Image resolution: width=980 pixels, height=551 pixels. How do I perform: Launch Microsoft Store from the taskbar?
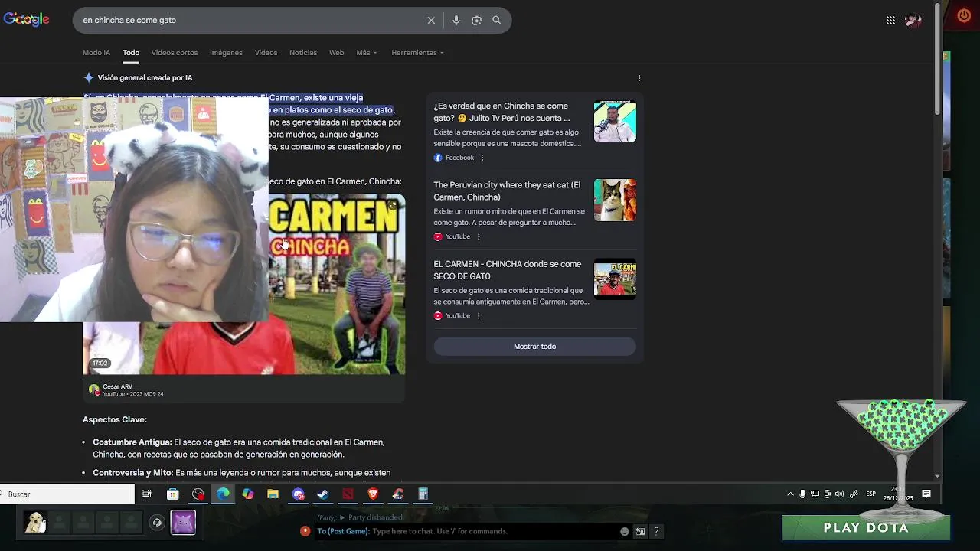pos(173,494)
